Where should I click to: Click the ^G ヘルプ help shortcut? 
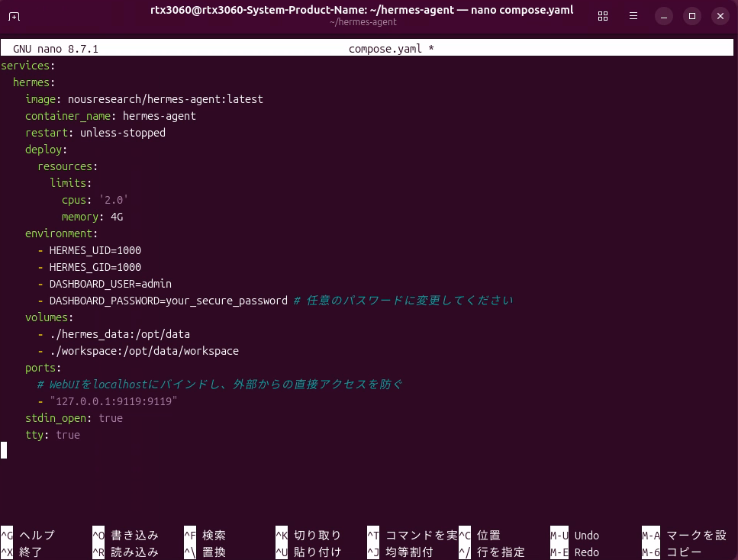(28, 535)
